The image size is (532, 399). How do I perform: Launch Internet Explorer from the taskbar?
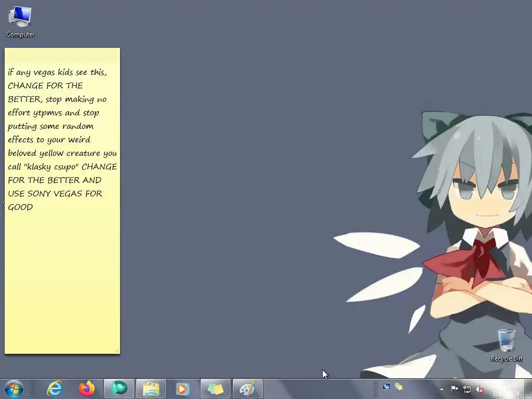[x=55, y=389]
